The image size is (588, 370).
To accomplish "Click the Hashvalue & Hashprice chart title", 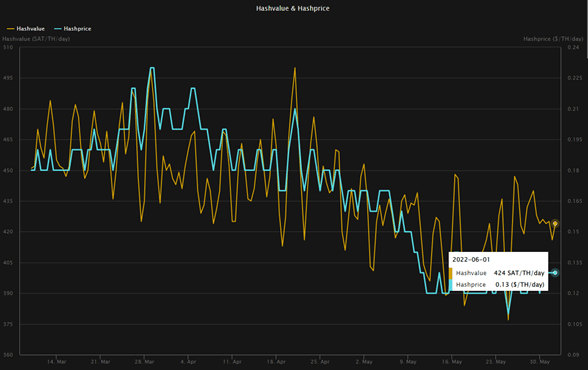I will (292, 8).
